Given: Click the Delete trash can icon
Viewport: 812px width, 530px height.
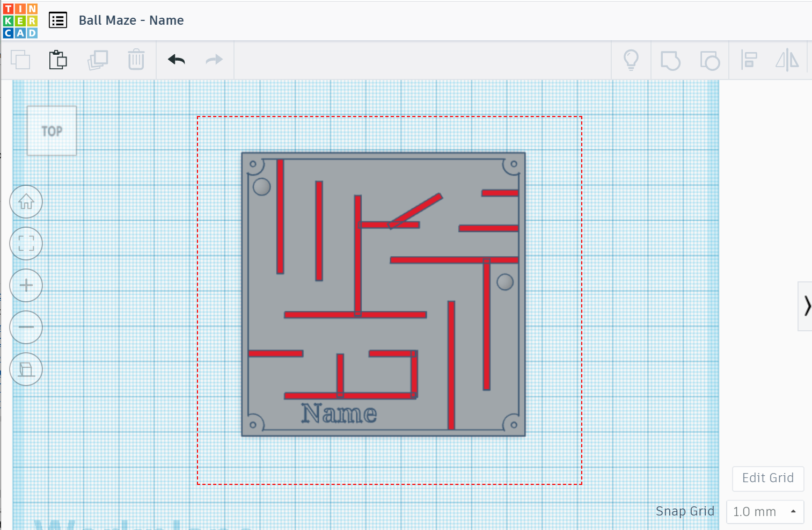Looking at the screenshot, I should [x=136, y=60].
